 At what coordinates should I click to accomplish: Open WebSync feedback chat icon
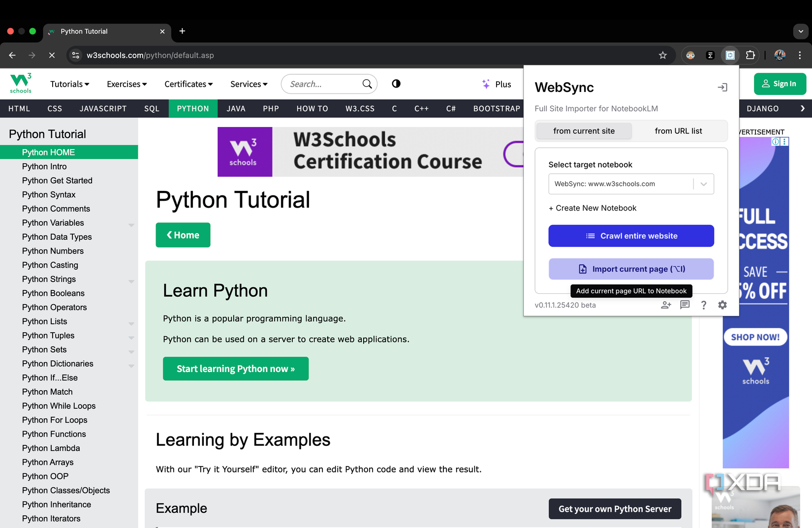coord(685,305)
